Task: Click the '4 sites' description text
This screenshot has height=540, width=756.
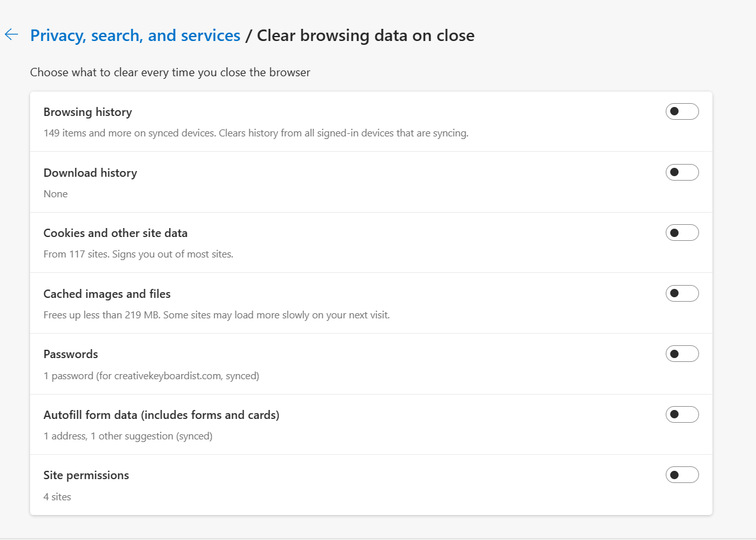Action: [57, 496]
